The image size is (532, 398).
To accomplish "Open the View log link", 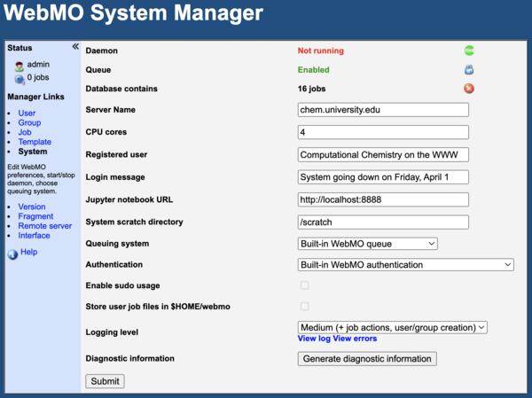I will point(314,339).
